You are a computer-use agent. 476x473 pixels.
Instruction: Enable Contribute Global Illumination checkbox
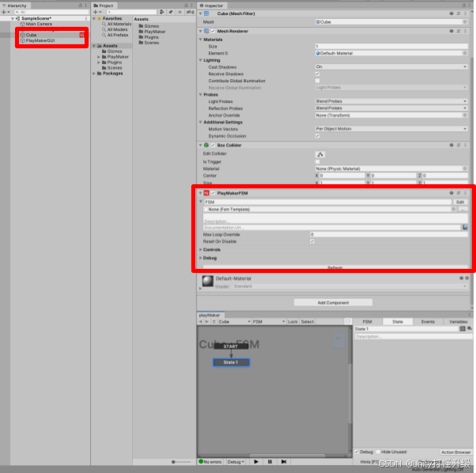click(318, 81)
